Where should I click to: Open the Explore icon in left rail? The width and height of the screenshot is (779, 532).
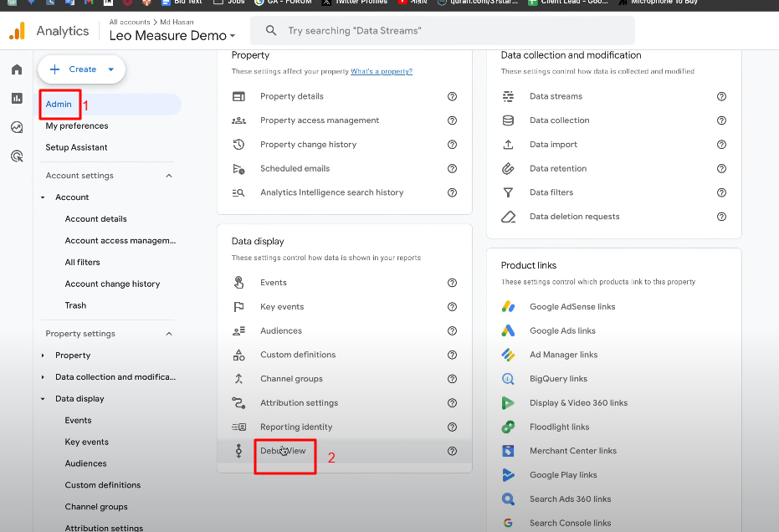point(17,127)
